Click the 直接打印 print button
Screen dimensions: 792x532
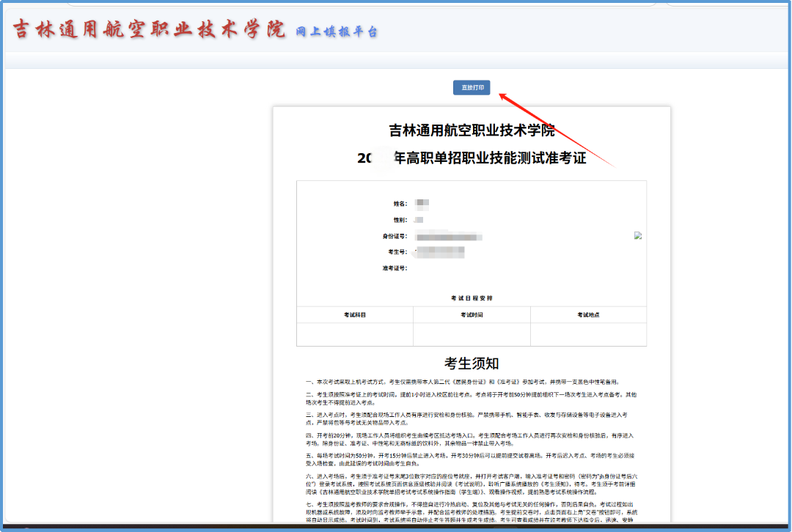(x=472, y=88)
